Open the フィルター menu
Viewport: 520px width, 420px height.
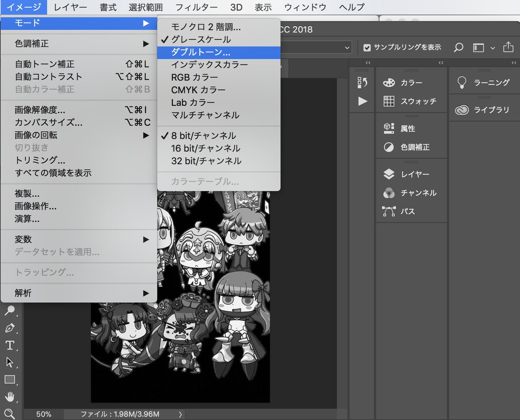pos(197,7)
